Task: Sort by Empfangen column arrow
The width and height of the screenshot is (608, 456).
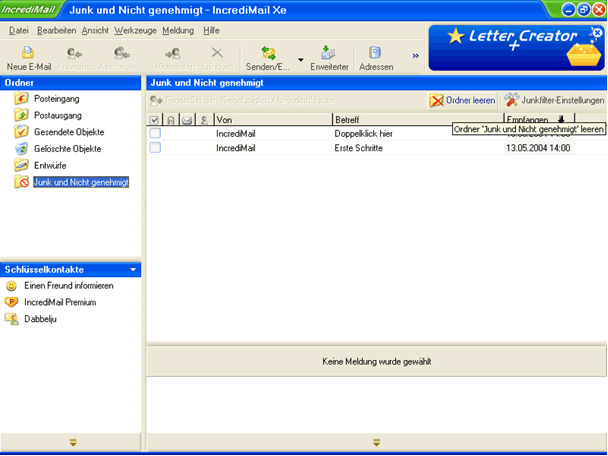Action: [x=561, y=119]
